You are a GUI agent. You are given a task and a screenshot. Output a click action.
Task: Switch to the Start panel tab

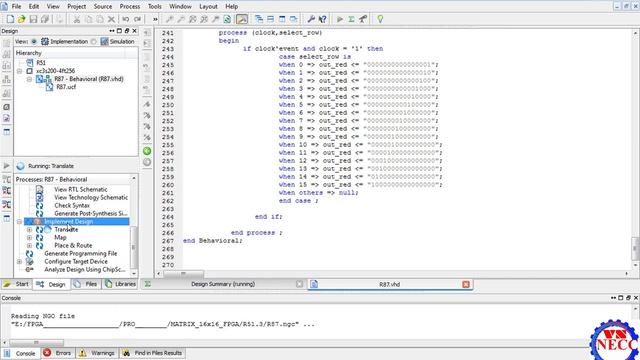(16, 284)
